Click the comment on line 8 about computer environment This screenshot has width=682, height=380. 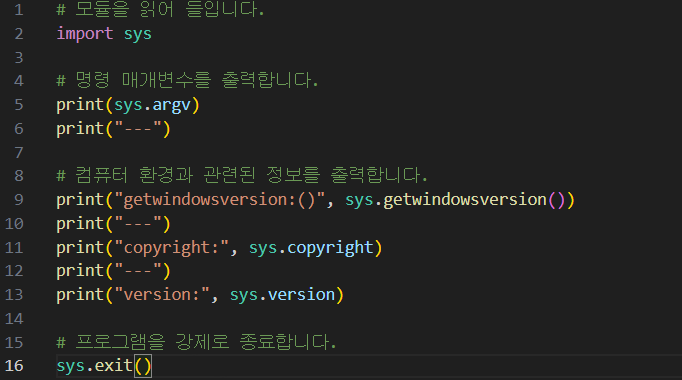(x=242, y=175)
